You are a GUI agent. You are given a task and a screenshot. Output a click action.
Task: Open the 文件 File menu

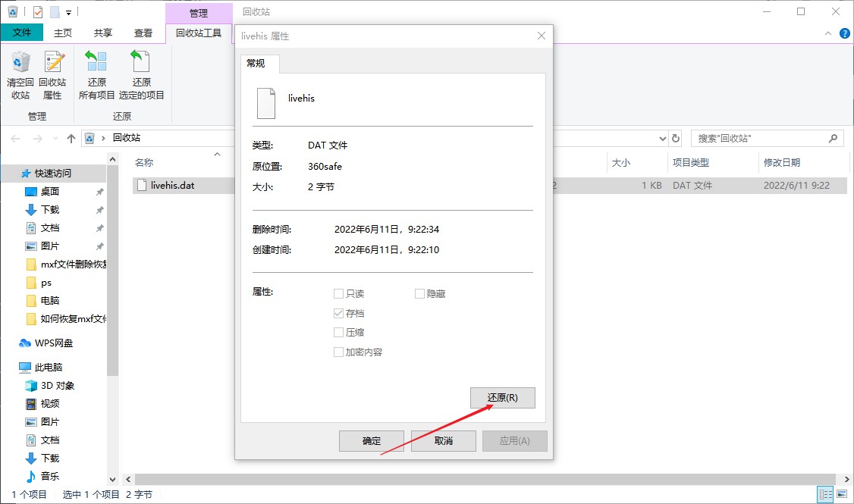coord(22,33)
